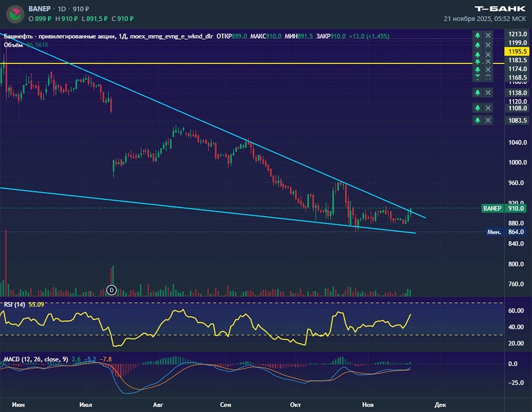Click the MACD (12, 26, close, 9) label
Viewport: 532px width, 412px height.
coord(36,359)
